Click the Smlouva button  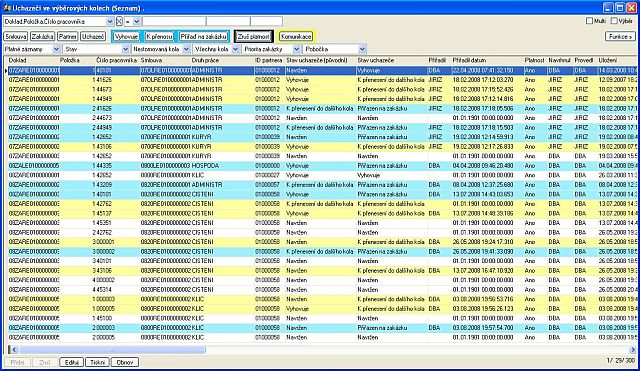pyautogui.click(x=16, y=37)
